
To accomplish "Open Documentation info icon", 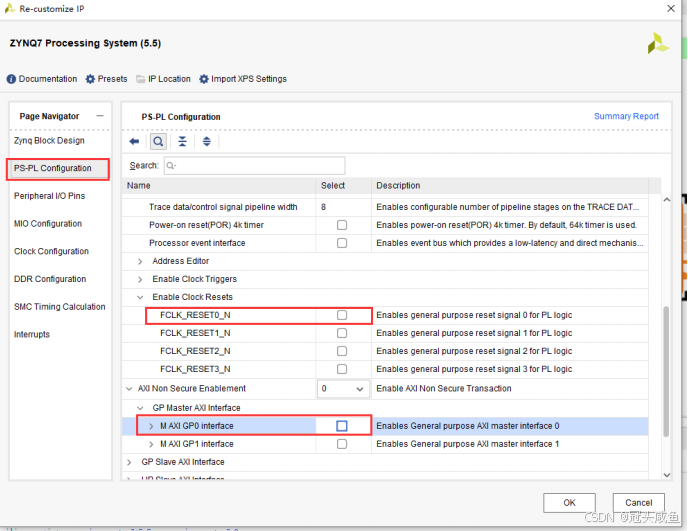I will point(12,79).
